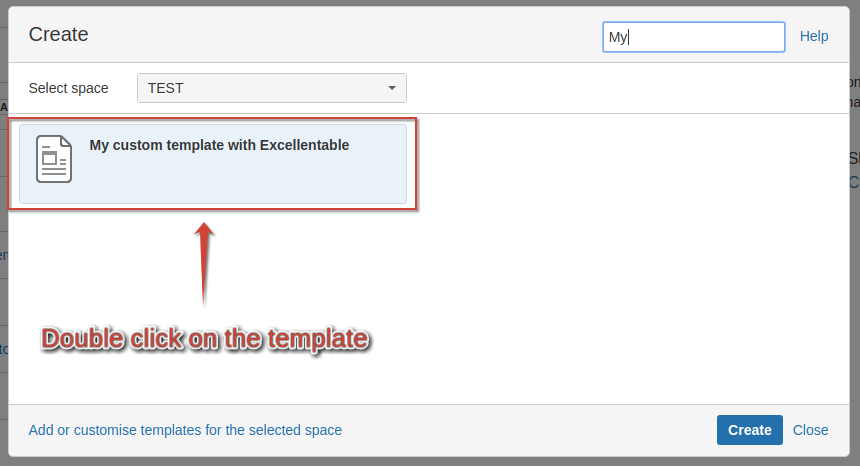Click the "TEST" text in the space selector
Screen dimensions: 860x466
tap(166, 88)
